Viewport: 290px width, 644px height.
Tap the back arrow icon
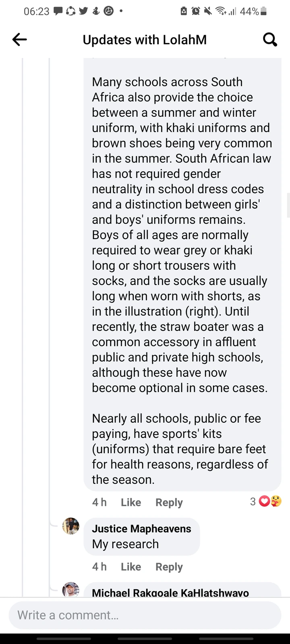[x=19, y=39]
